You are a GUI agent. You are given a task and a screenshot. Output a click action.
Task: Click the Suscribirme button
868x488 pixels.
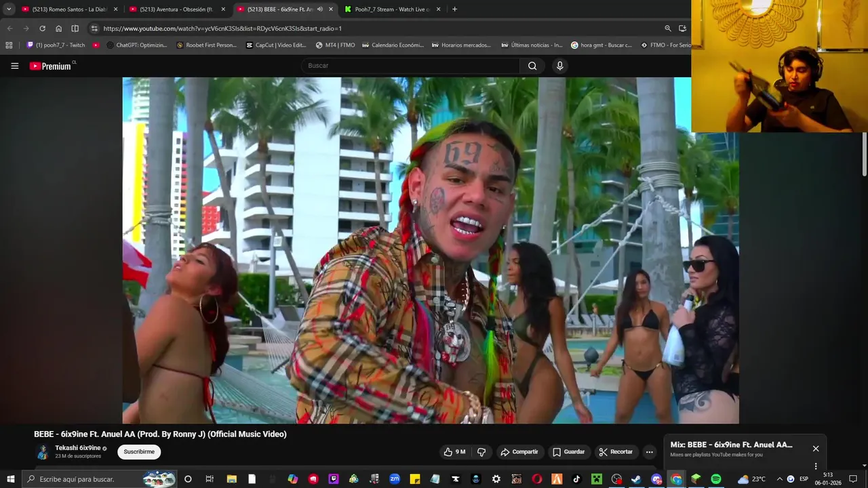pyautogui.click(x=139, y=452)
